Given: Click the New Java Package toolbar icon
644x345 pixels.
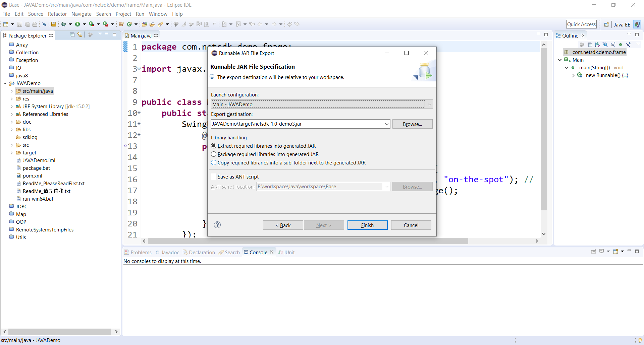Looking at the screenshot, I should click(x=121, y=24).
